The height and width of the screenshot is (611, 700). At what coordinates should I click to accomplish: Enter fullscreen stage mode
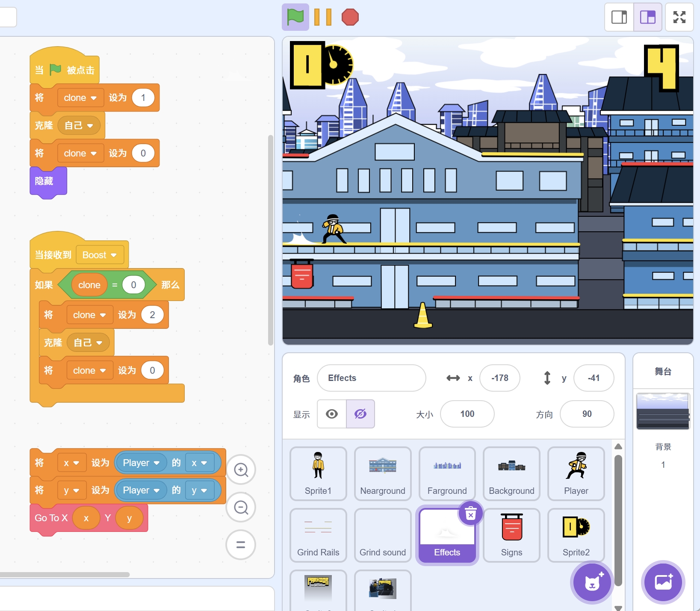point(679,18)
